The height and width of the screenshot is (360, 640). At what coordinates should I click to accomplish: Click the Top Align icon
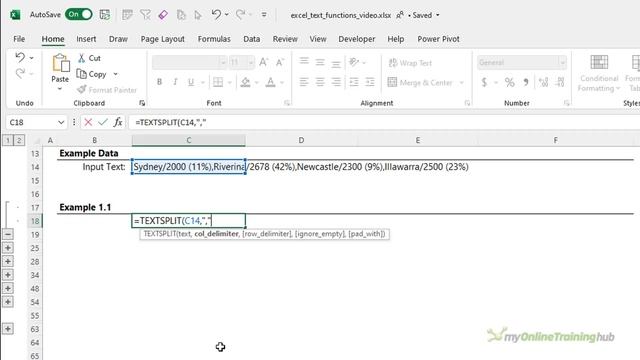pos(304,62)
